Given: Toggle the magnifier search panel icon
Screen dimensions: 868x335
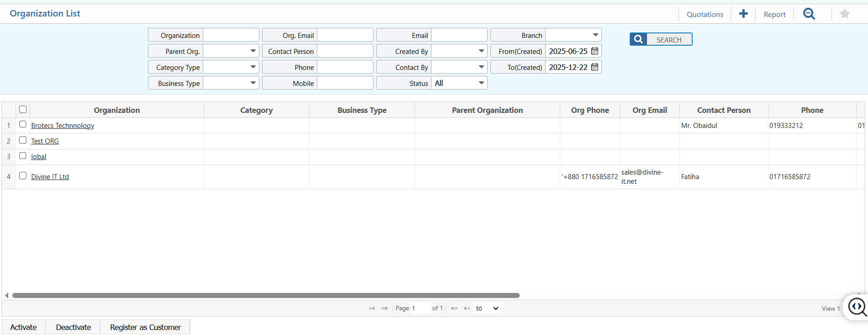Looking at the screenshot, I should point(809,14).
